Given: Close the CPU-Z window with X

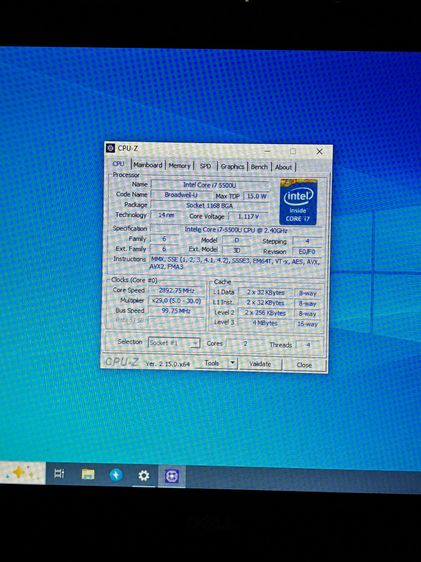Looking at the screenshot, I should click(319, 152).
